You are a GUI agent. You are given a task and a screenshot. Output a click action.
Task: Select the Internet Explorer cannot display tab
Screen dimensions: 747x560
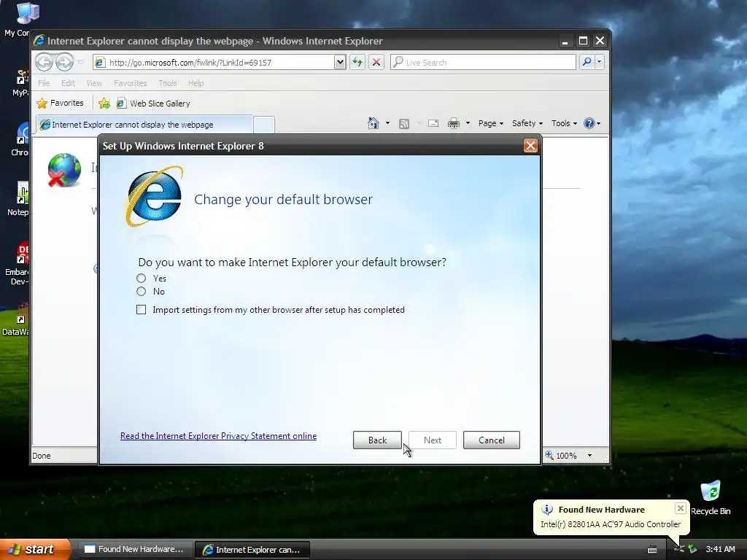(x=144, y=124)
